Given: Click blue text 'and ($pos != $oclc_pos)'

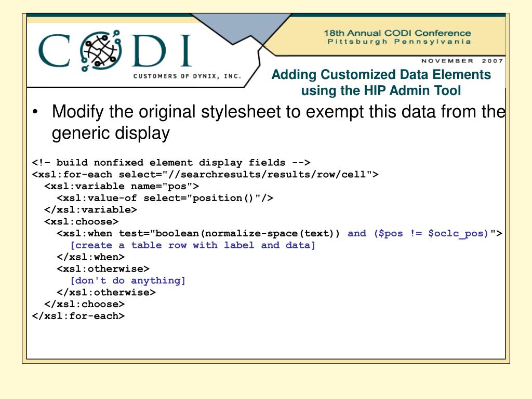Looking at the screenshot, I should click(418, 234).
